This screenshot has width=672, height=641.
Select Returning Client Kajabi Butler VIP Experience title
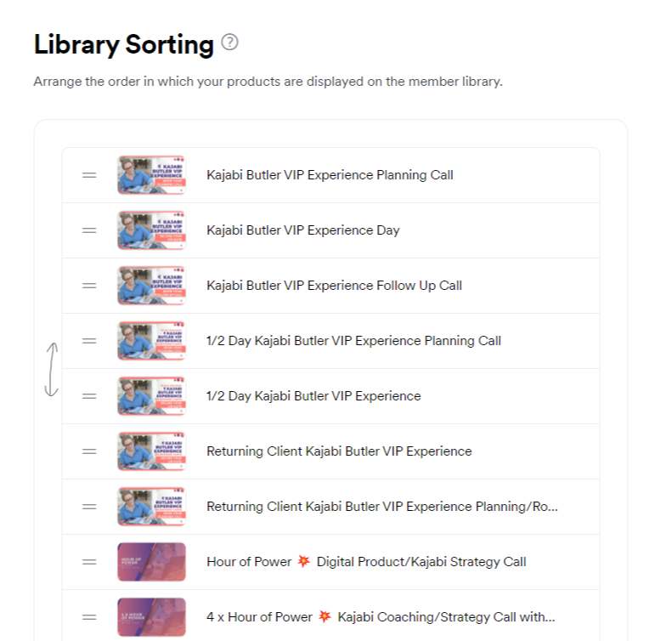pyautogui.click(x=339, y=451)
